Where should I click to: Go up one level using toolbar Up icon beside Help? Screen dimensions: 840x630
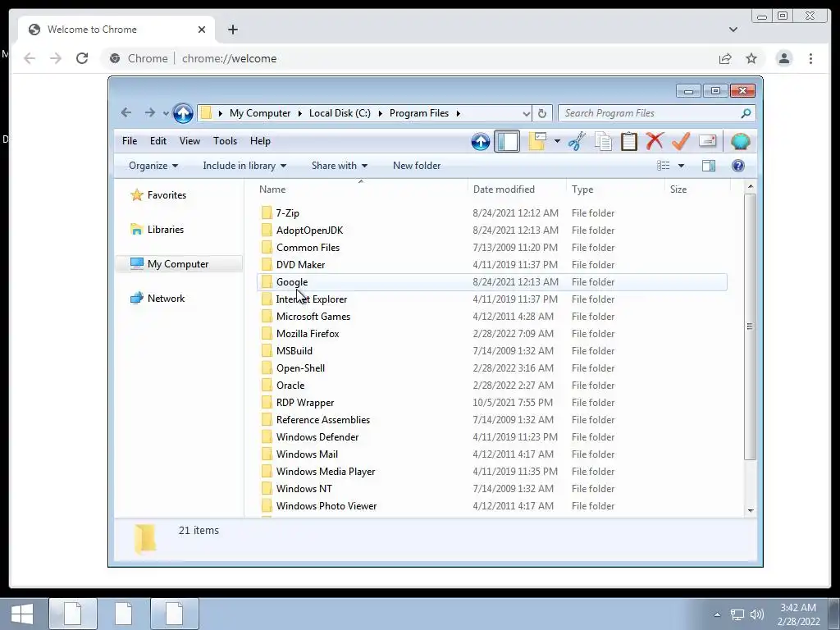click(x=481, y=141)
